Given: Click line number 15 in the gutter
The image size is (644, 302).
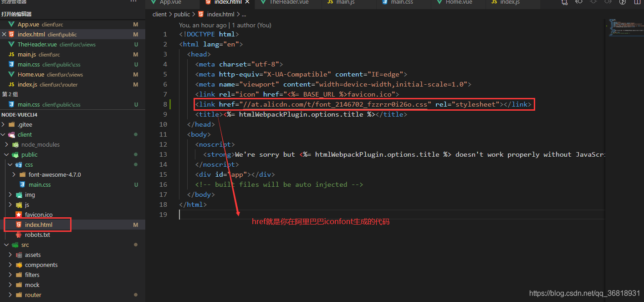Looking at the screenshot, I should [x=164, y=174].
